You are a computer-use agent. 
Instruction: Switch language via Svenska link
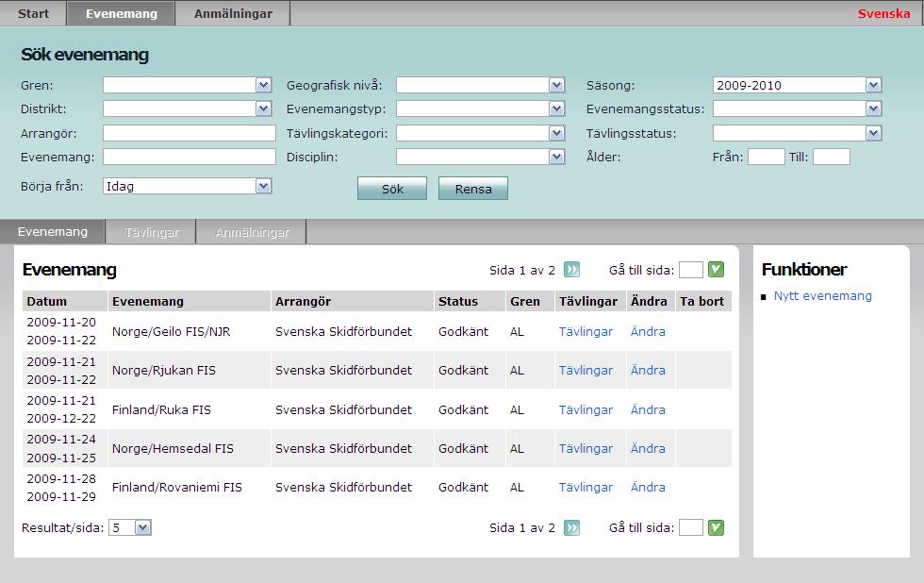pyautogui.click(x=883, y=13)
